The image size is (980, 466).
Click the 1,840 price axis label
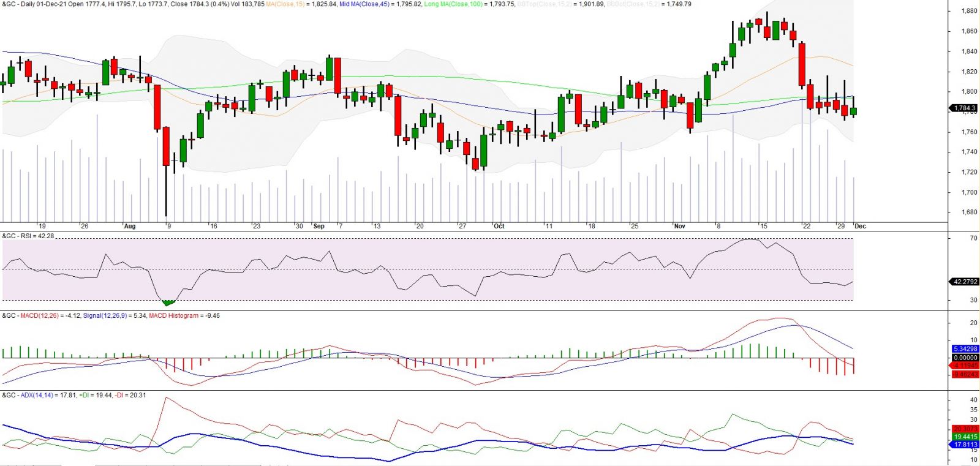point(969,51)
